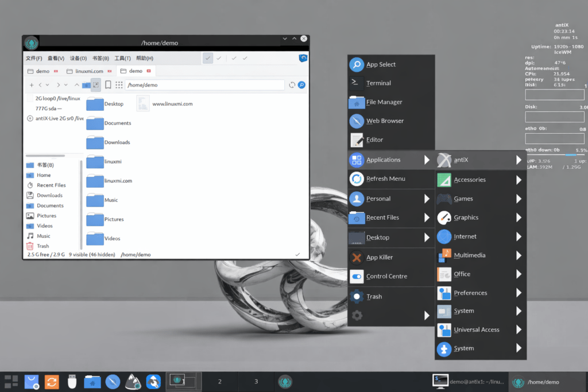Click Refresh Menu entry
Image resolution: width=588 pixels, height=392 pixels.
[x=385, y=178]
